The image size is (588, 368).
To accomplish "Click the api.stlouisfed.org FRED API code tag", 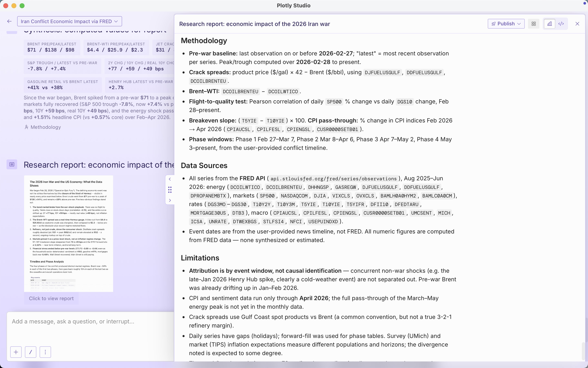I will pyautogui.click(x=333, y=179).
